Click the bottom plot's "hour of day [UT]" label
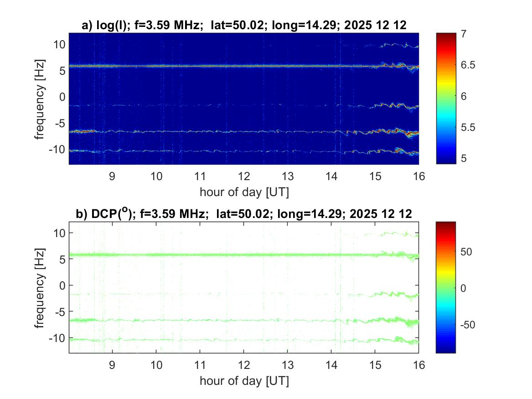This screenshot has width=532, height=399. (x=244, y=381)
